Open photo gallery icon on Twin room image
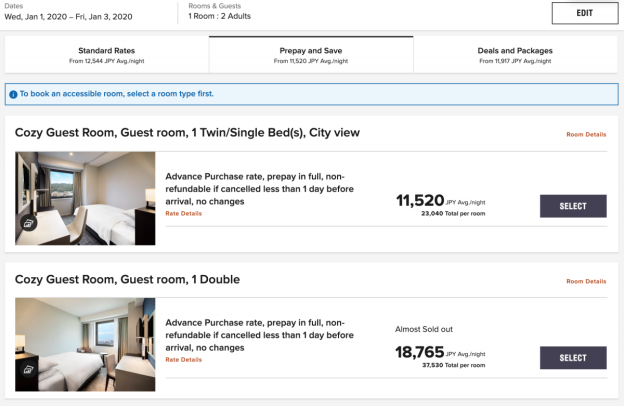Image resolution: width=624 pixels, height=406 pixels. [28, 223]
